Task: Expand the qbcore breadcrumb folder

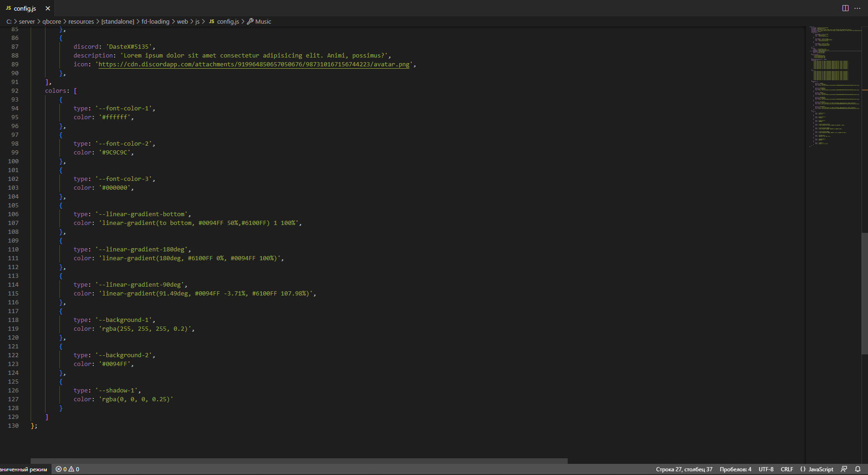Action: (x=52, y=21)
